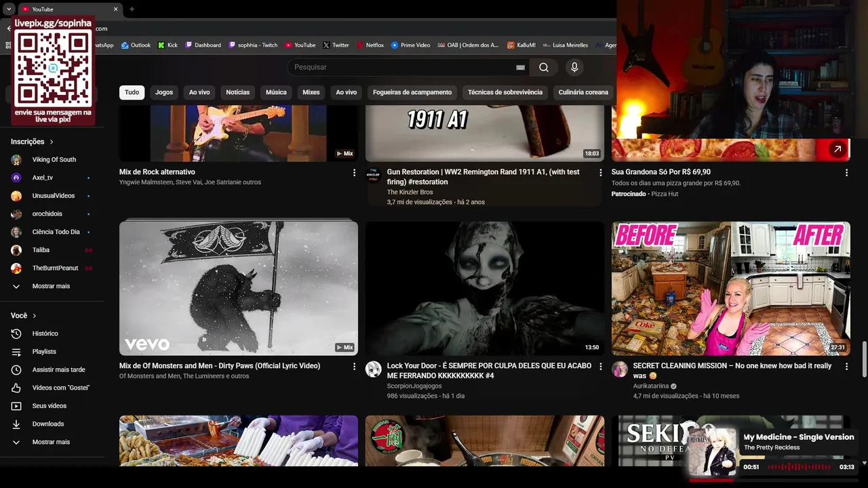This screenshot has width=868, height=488.
Task: Open OAB | Ordem dos A... bookmark
Action: [x=468, y=45]
